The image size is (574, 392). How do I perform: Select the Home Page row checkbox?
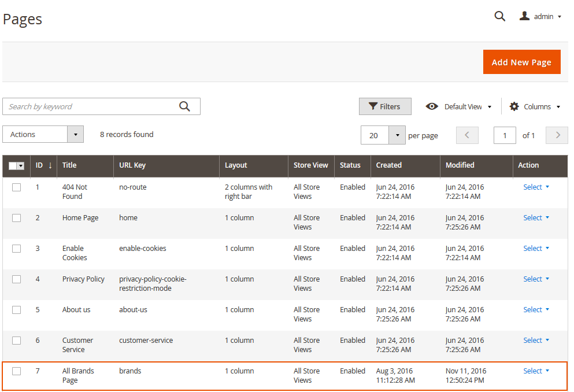pos(17,218)
